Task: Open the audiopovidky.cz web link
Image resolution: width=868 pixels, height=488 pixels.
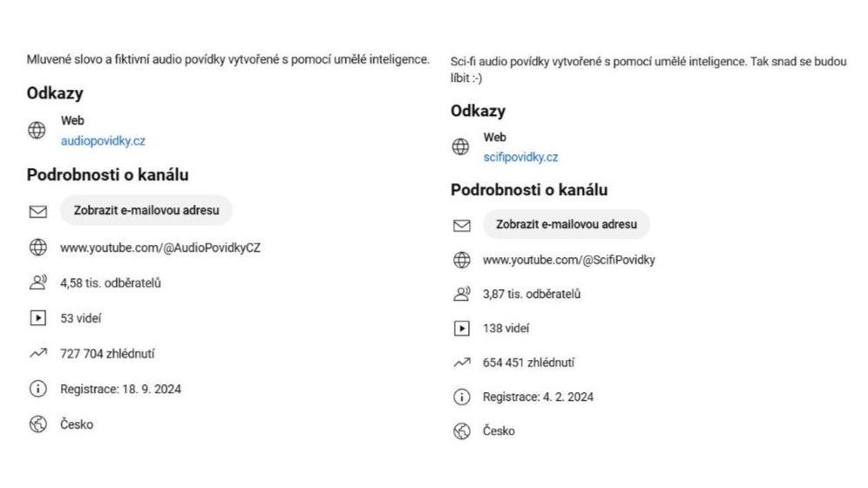Action: tap(103, 141)
